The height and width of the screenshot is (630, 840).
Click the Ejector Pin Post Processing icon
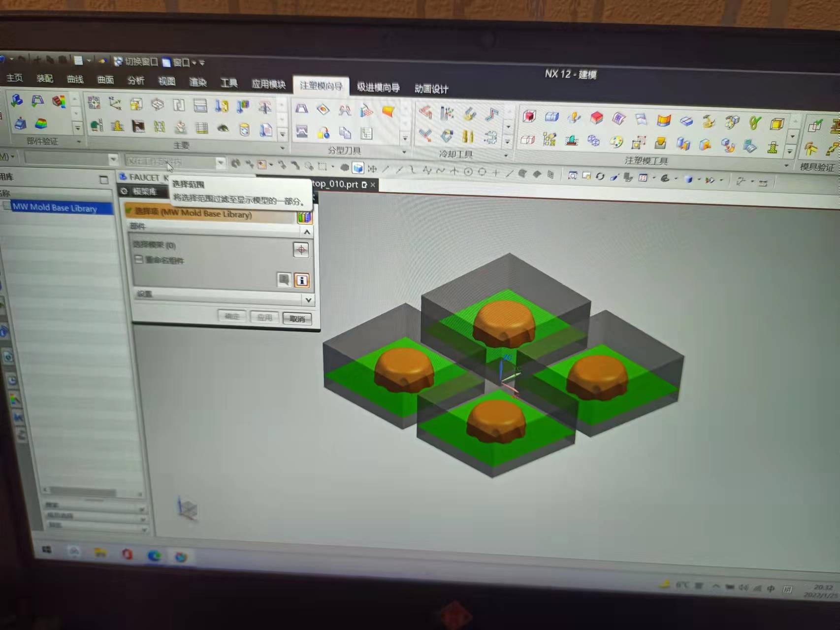(x=265, y=107)
